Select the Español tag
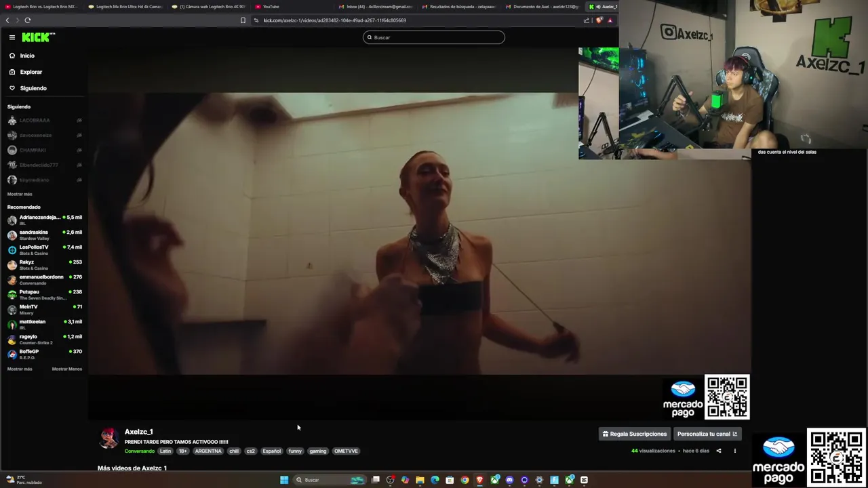This screenshot has height=488, width=868. pos(272,451)
